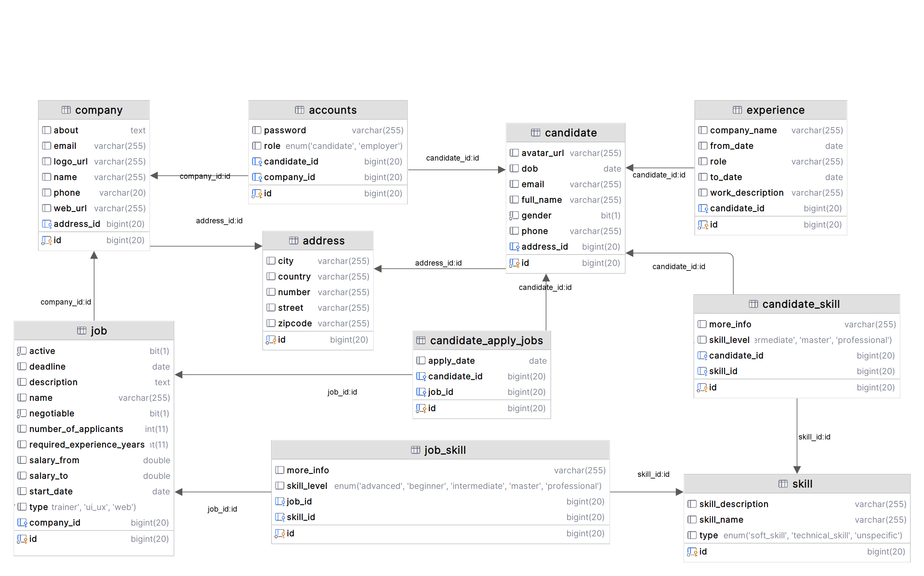Click the table icon beside skill header
924x576 pixels.
pos(783,484)
